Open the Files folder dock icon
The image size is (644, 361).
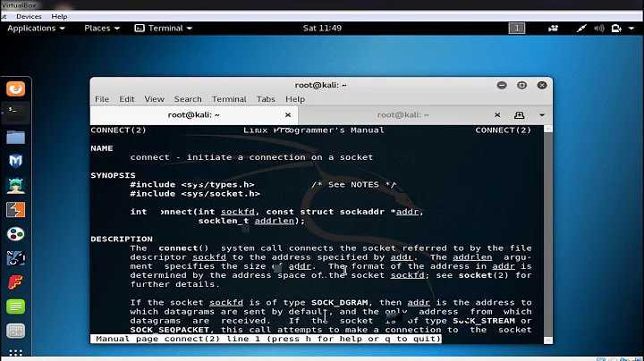coord(15,137)
